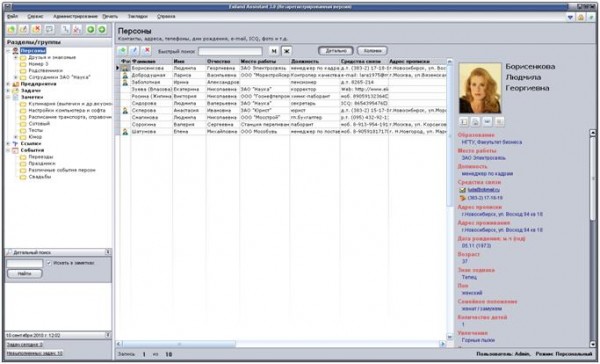Screen dimensions: 600x364
Task: Expand the Задачи tree node
Action: tap(8, 91)
